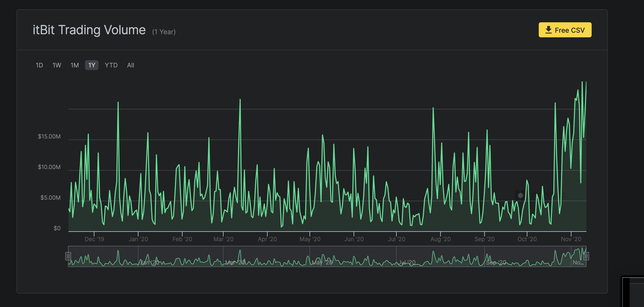Switch chart to YTD range

click(111, 65)
